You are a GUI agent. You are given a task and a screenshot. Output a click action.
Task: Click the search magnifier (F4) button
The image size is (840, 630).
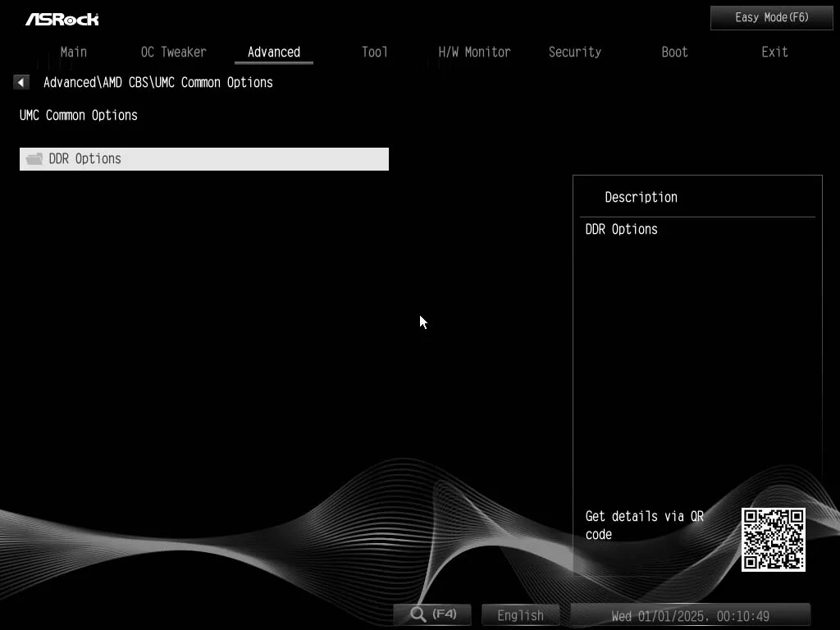coord(433,614)
